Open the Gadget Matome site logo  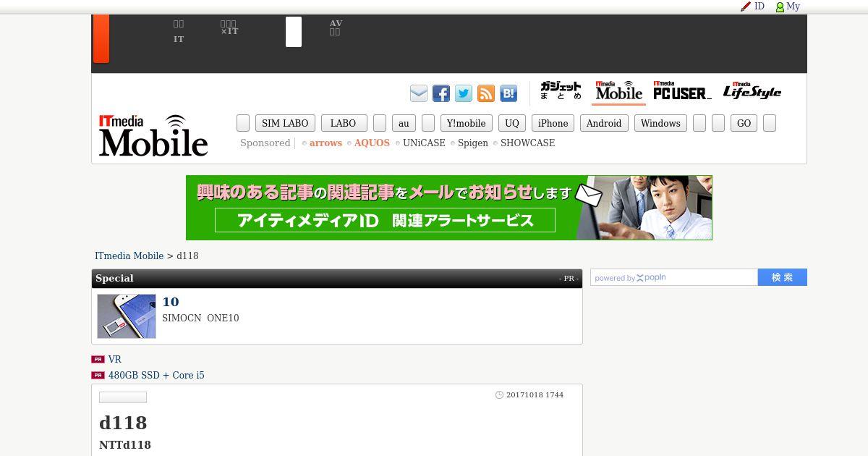(561, 91)
